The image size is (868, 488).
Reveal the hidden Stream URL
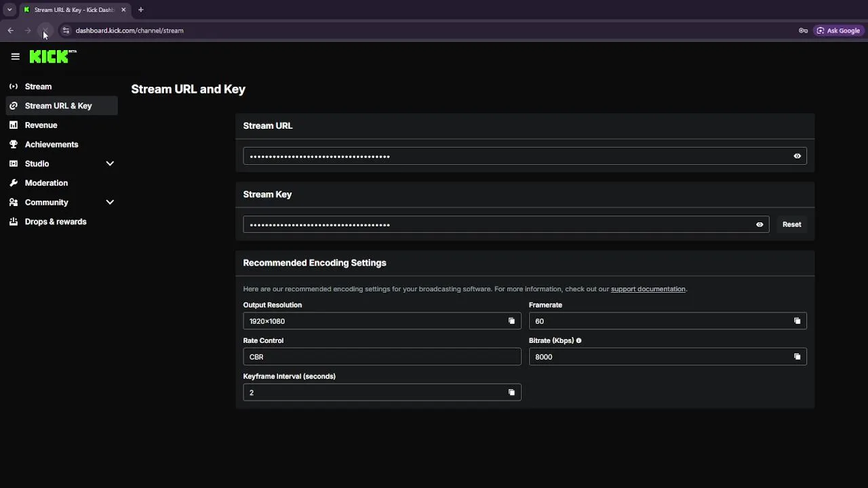pos(797,156)
